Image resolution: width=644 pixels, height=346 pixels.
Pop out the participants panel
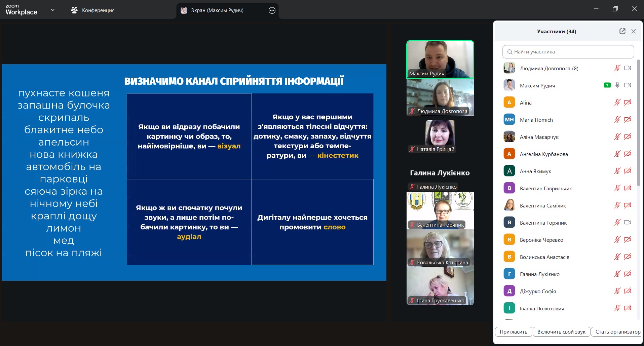pos(622,31)
